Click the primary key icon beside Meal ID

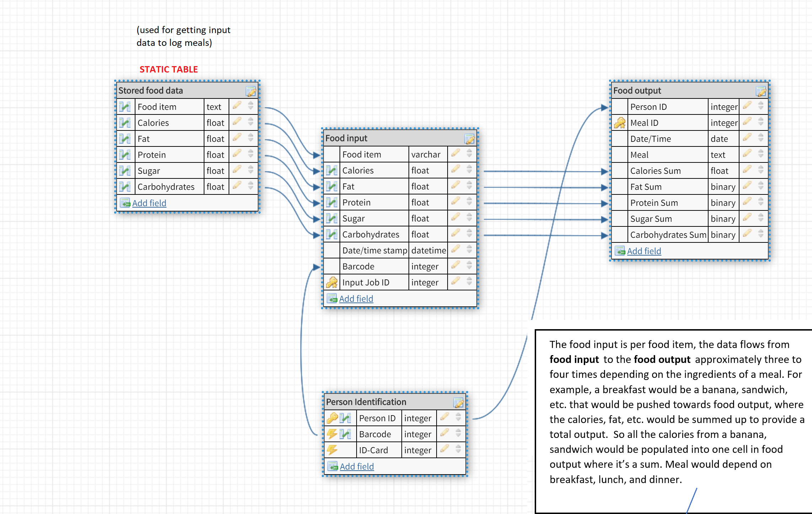pyautogui.click(x=620, y=123)
